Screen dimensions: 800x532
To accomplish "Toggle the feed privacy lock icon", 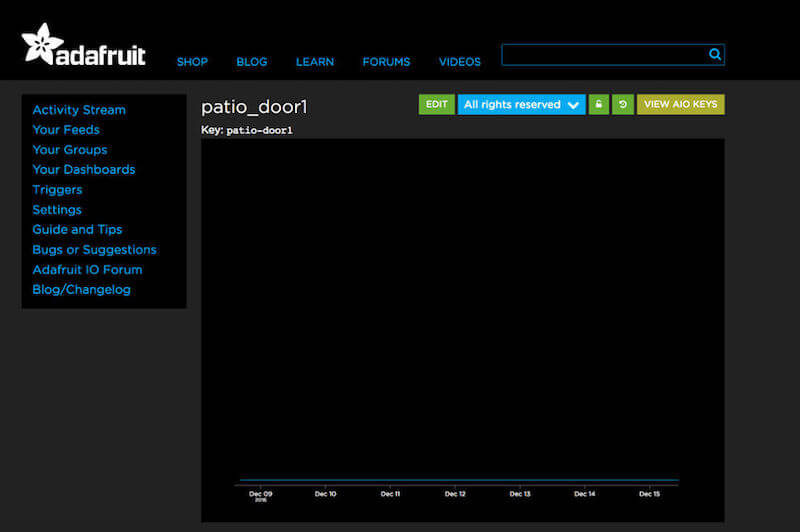I will [598, 105].
